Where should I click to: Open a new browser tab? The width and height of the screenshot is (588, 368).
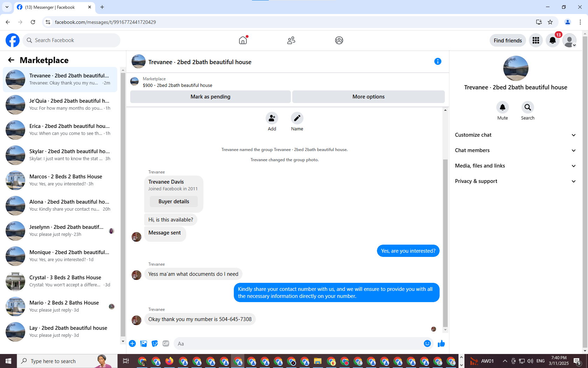102,7
